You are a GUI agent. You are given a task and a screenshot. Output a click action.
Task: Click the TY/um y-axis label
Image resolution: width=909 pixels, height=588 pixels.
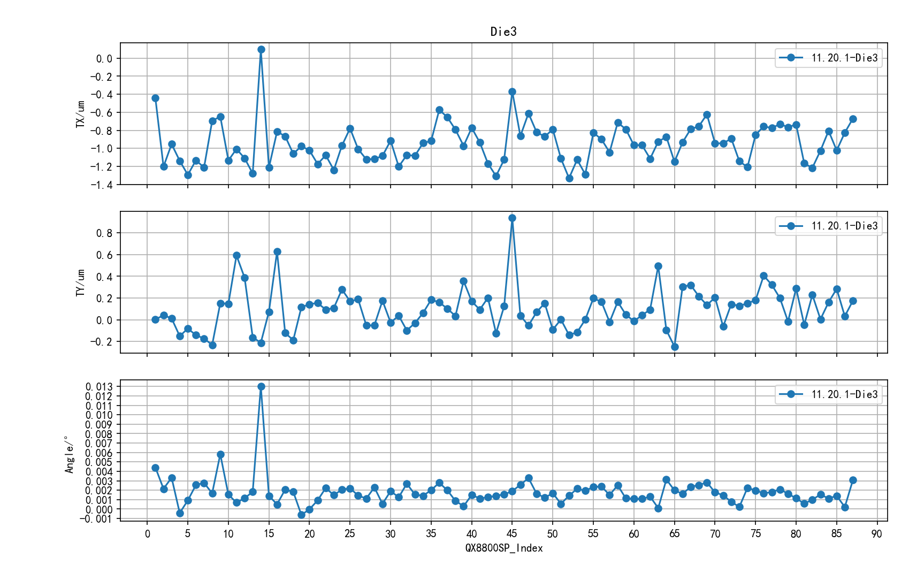81,282
